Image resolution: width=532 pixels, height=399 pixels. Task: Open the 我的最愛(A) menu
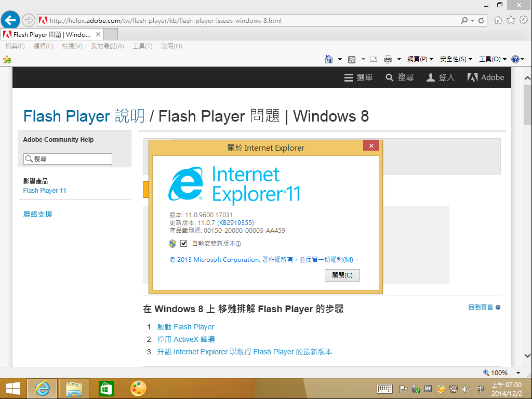[108, 46]
